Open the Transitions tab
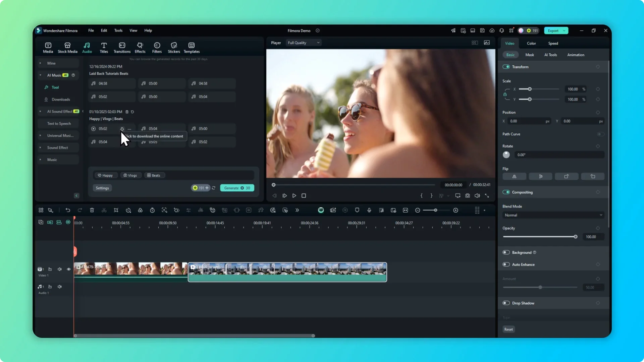The image size is (644, 362). (x=122, y=48)
